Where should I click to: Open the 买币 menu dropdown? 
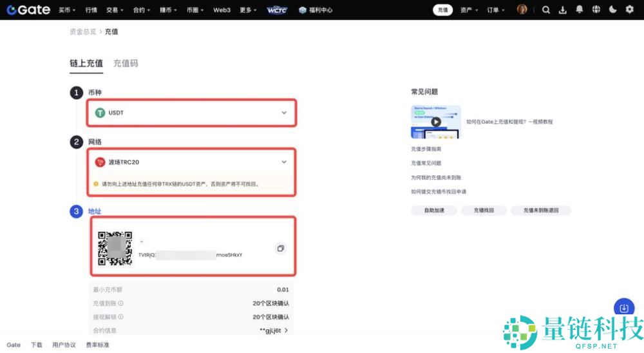[x=67, y=10]
